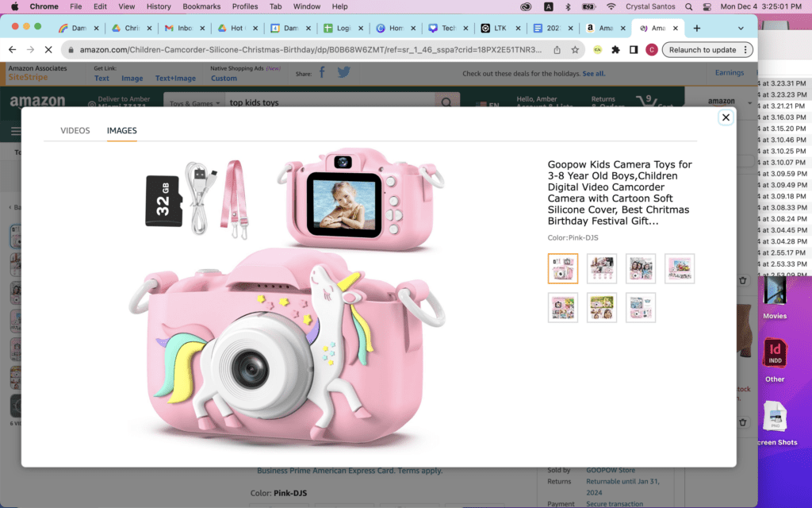812x508 pixels.
Task: Open the Creative Cloud menu bar icon
Action: coord(526,6)
